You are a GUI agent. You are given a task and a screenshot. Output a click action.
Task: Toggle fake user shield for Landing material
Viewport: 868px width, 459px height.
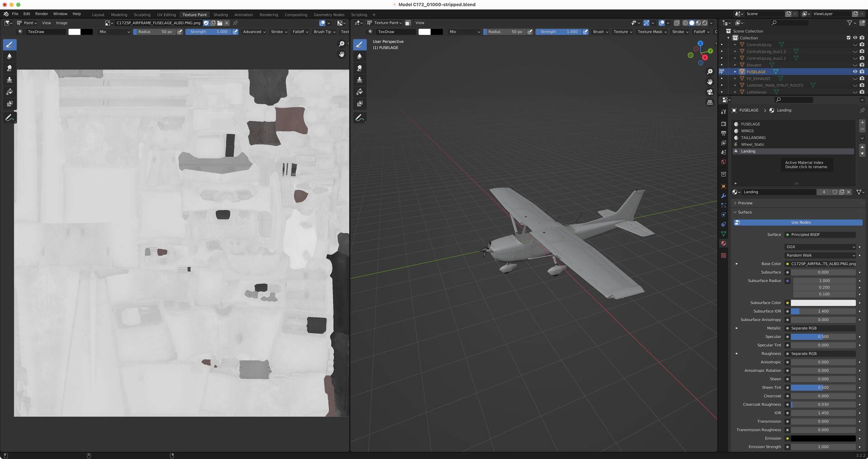(835, 192)
